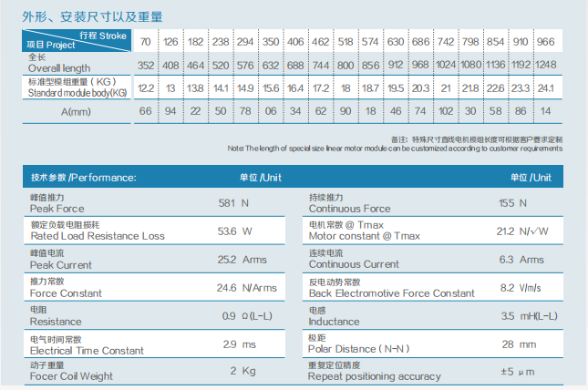This screenshot has height=390, width=588.
Task: Select the '3.5 mH(L-L)' value
Action: pyautogui.click(x=529, y=316)
